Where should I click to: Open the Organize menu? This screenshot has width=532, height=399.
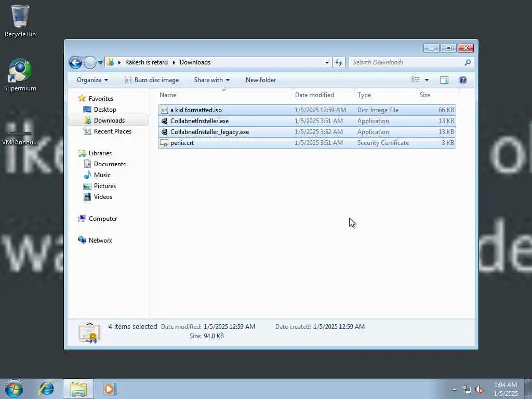coord(92,80)
